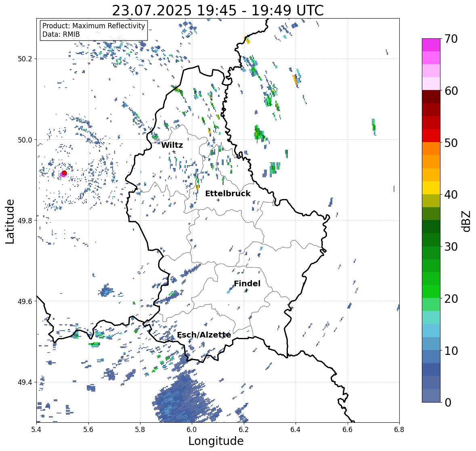
Task: Click the 5.4 longitude tick label
Action: point(36,430)
